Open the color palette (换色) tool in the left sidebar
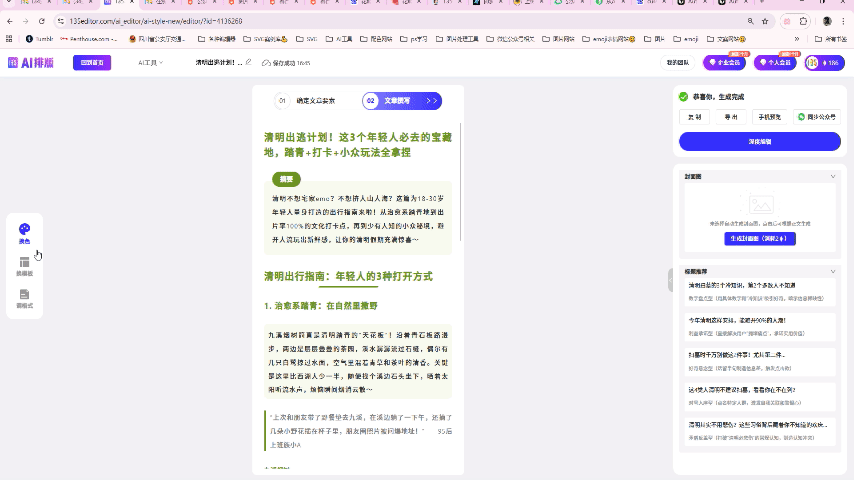Viewport: 854px width, 480px height. coord(25,233)
